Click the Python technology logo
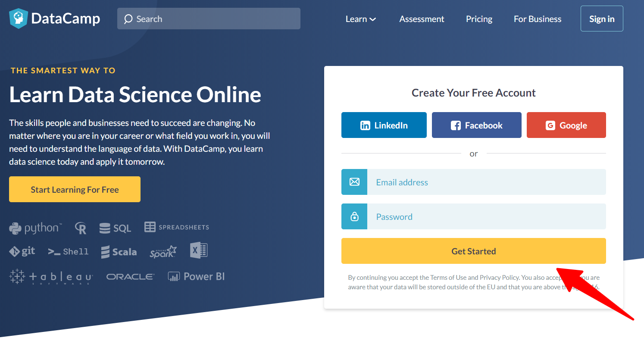The height and width of the screenshot is (341, 644). point(35,228)
